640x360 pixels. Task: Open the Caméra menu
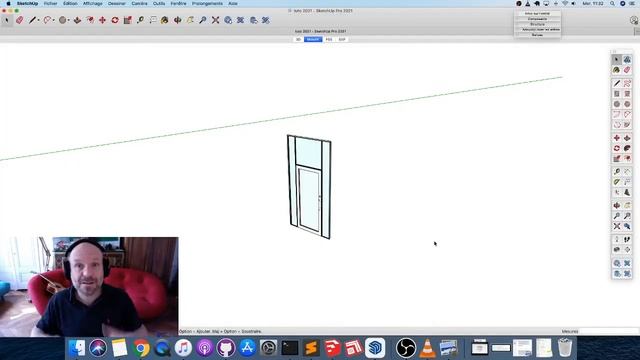click(139, 3)
